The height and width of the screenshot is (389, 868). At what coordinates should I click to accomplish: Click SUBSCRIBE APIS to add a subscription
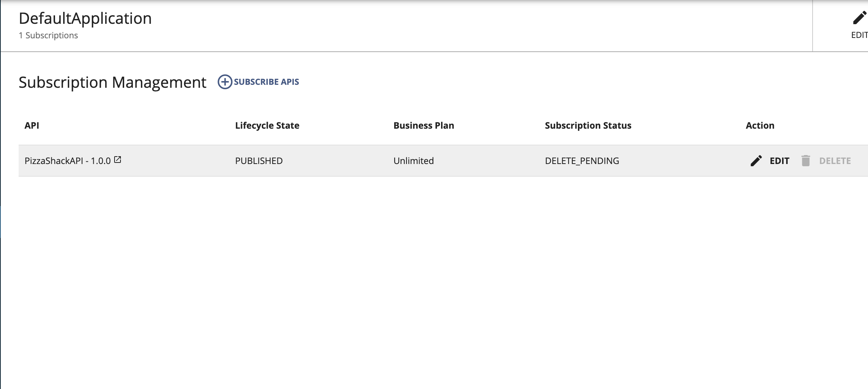(x=266, y=82)
